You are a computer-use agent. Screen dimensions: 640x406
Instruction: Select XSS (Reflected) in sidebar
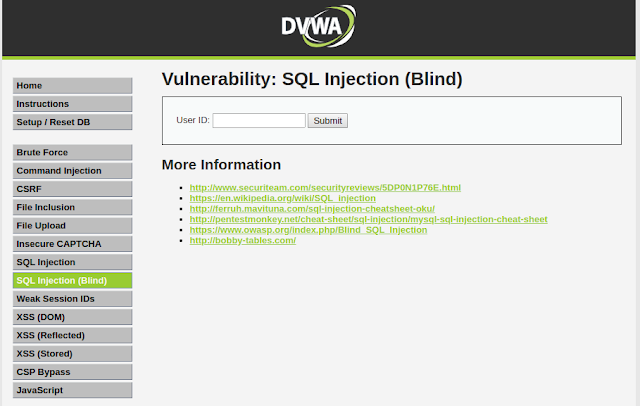click(x=72, y=335)
